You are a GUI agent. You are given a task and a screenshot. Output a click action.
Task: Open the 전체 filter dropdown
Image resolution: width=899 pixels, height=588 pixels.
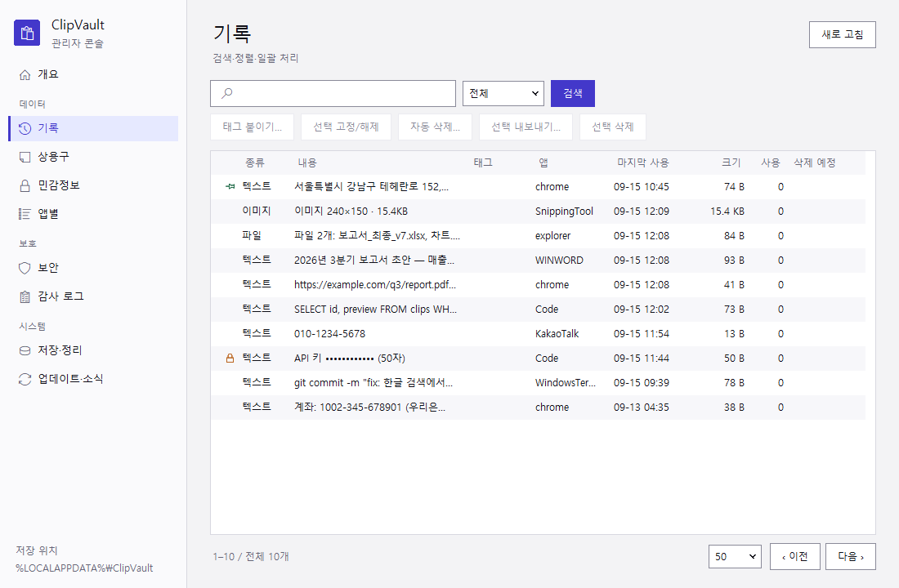(x=503, y=93)
